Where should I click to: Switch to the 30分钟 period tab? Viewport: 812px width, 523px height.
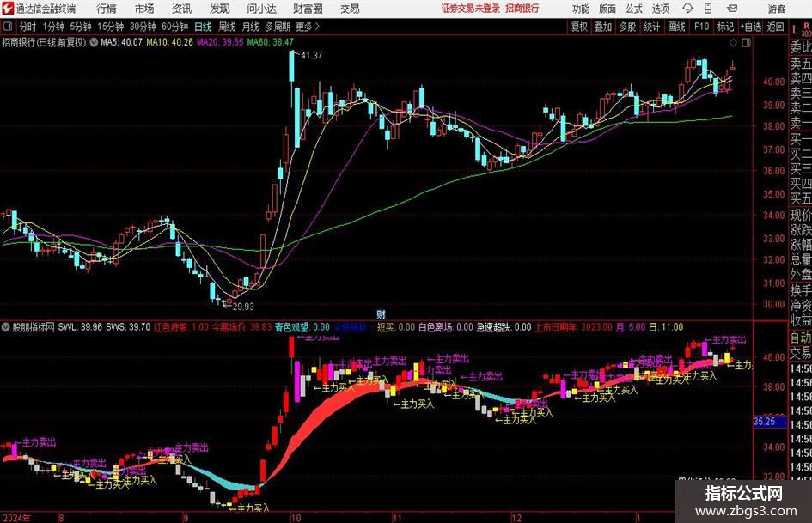[143, 27]
